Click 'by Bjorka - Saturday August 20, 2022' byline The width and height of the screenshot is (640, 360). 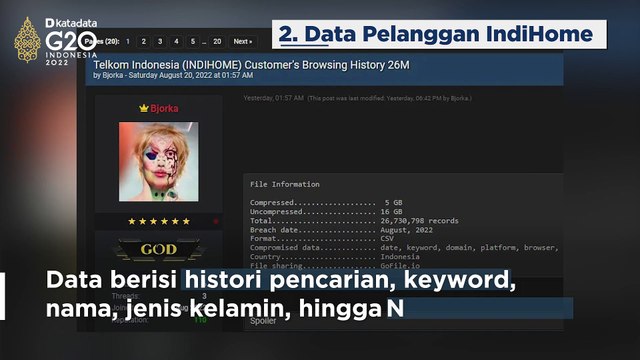(173, 76)
